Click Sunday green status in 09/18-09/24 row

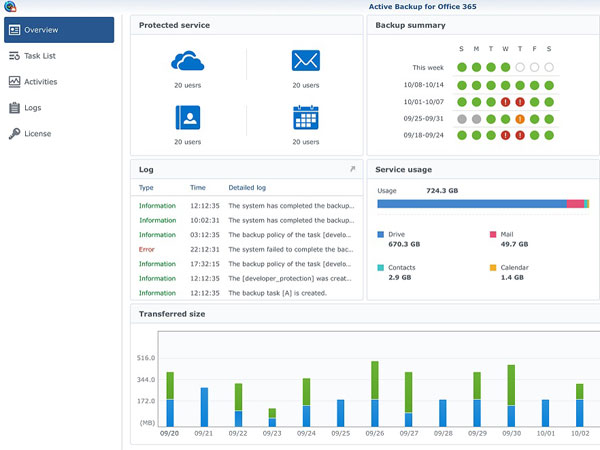[x=462, y=135]
